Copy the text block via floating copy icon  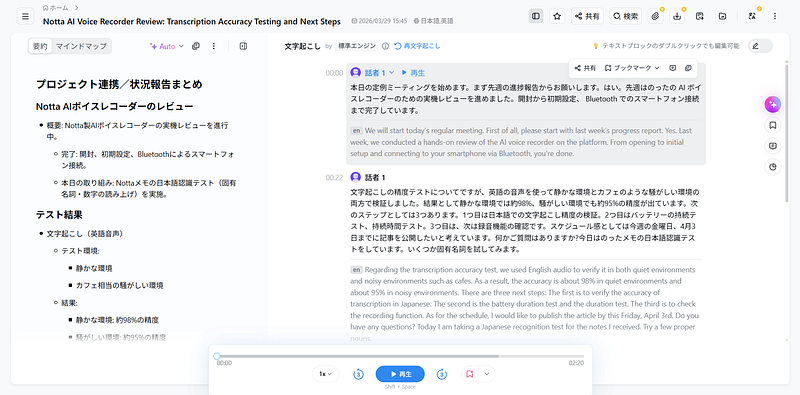click(x=688, y=68)
